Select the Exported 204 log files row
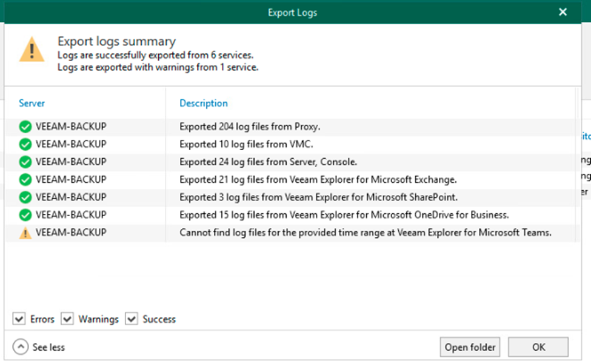 [x=250, y=127]
